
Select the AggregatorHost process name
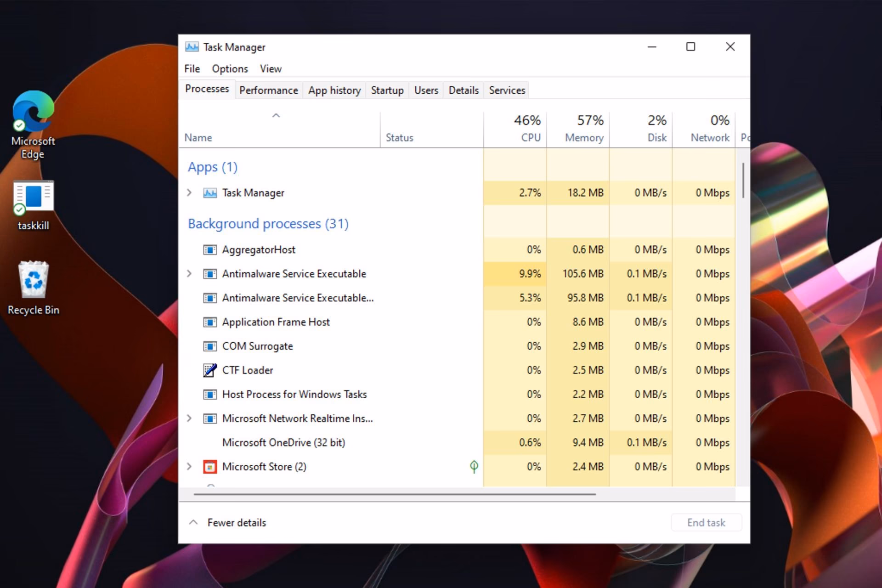259,250
